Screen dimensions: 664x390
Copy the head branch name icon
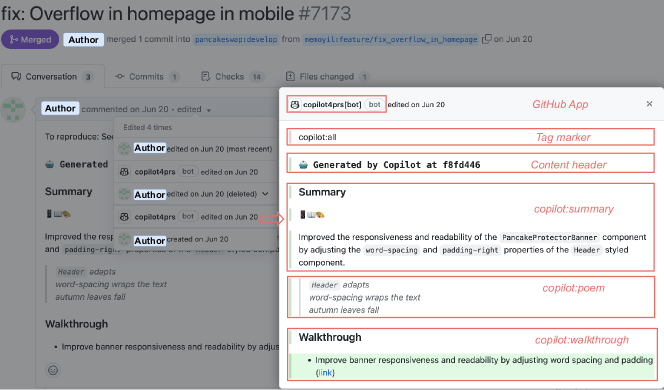point(487,39)
